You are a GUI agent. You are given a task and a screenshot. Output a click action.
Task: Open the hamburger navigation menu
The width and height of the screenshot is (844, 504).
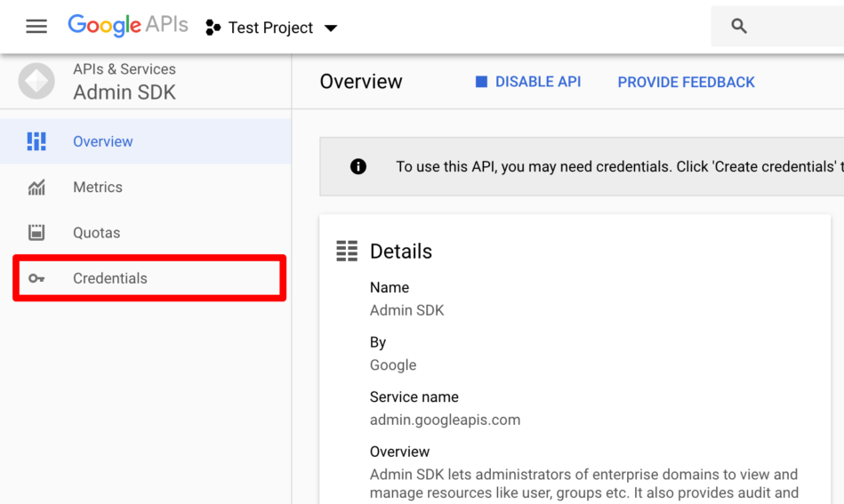click(x=36, y=27)
